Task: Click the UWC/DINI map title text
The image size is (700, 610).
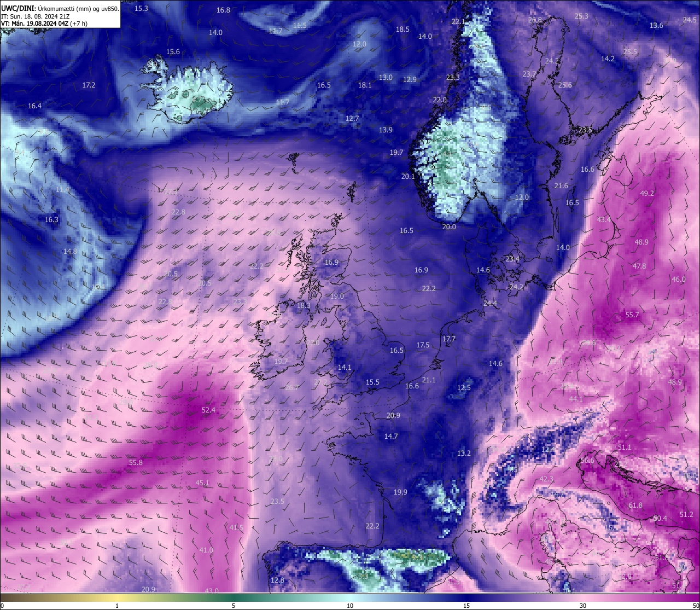Action: 60,8
